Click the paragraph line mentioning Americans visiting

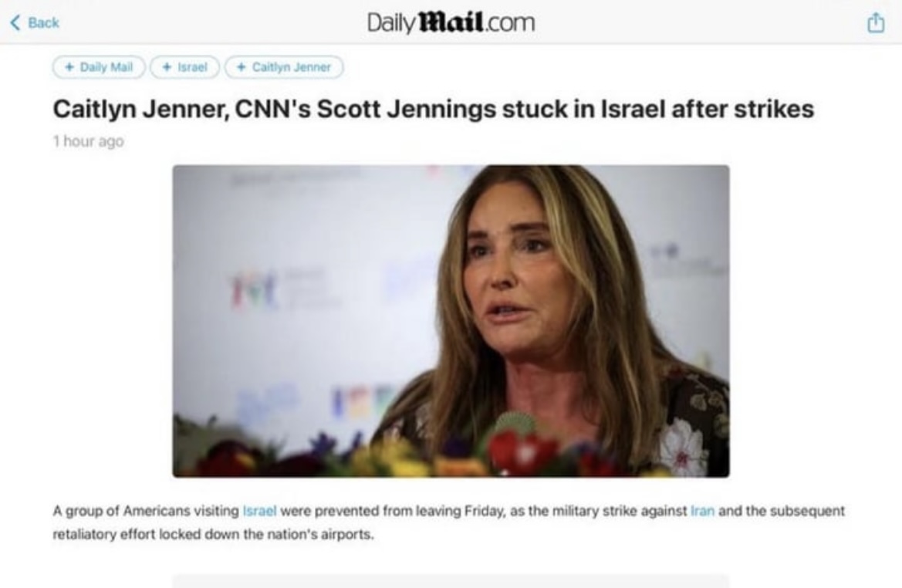(x=449, y=511)
